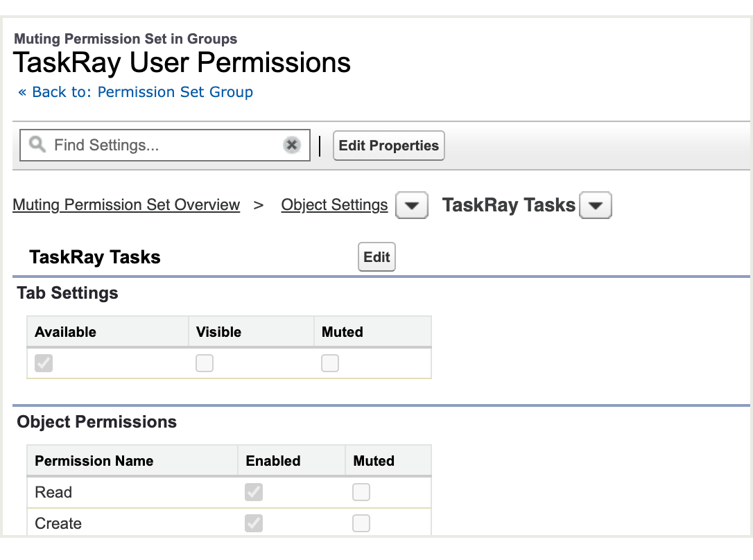Click the TaskRay Tasks breadcrumb title
Viewport: 753px width, 560px height.
tap(508, 205)
